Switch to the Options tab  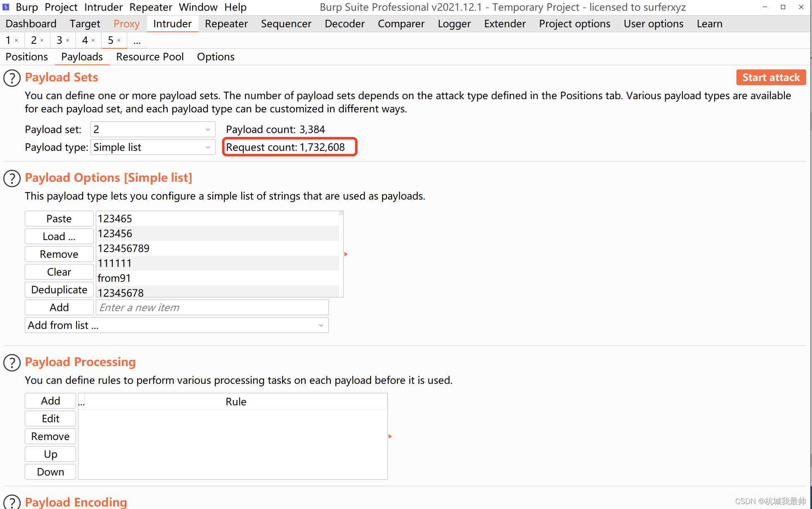[216, 56]
